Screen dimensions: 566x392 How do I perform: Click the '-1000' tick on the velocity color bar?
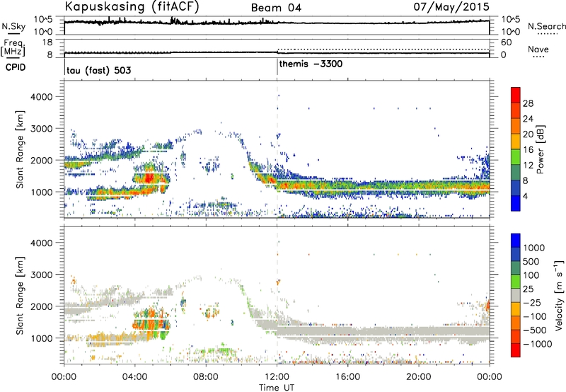[x=538, y=344]
